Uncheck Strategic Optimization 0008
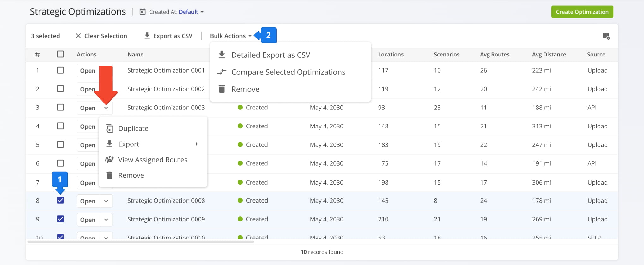 [x=60, y=200]
